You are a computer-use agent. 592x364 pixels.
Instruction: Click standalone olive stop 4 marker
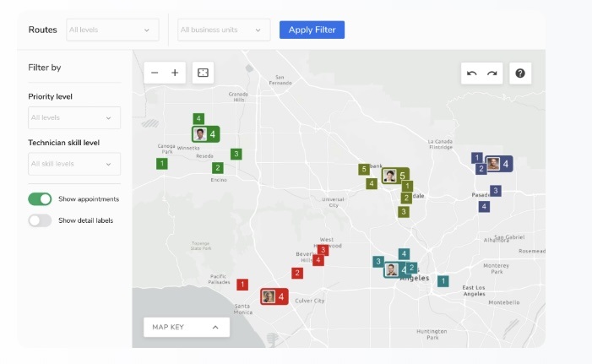coord(372,183)
